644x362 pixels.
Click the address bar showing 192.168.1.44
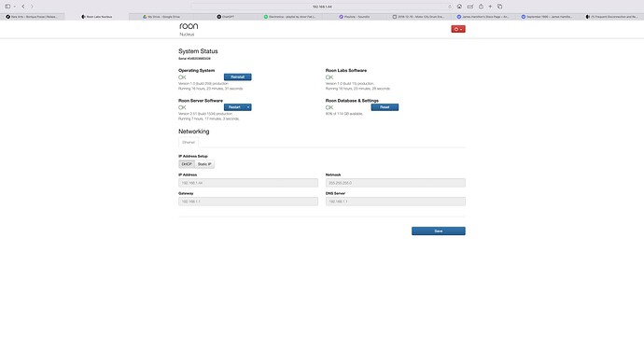322,7
